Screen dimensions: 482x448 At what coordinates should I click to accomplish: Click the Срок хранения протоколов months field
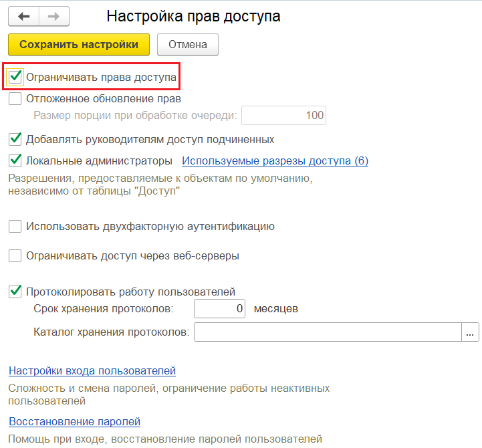point(220,309)
